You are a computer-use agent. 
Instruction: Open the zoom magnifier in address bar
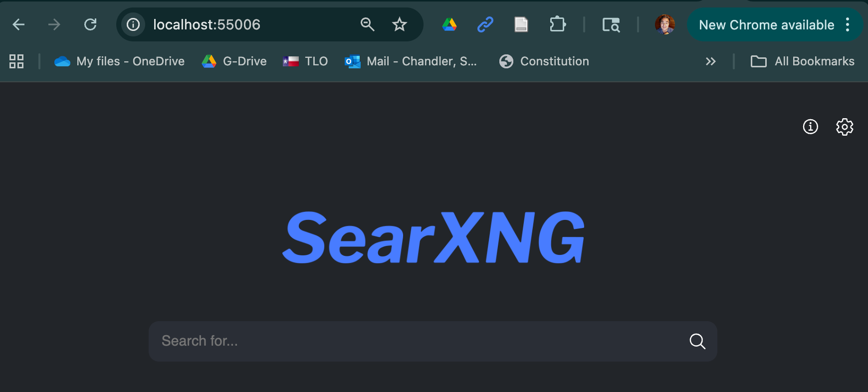coord(367,24)
